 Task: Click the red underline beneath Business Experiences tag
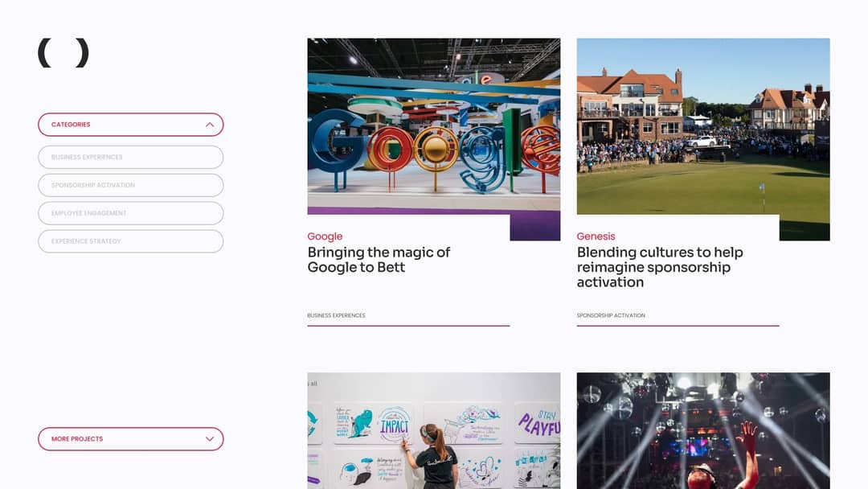tap(408, 326)
